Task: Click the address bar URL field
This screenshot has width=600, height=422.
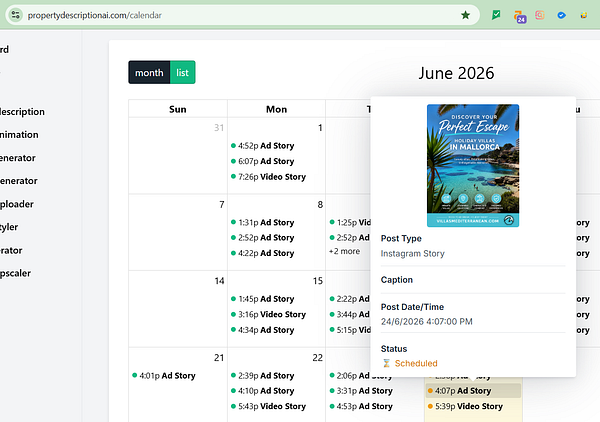Action: point(241,15)
